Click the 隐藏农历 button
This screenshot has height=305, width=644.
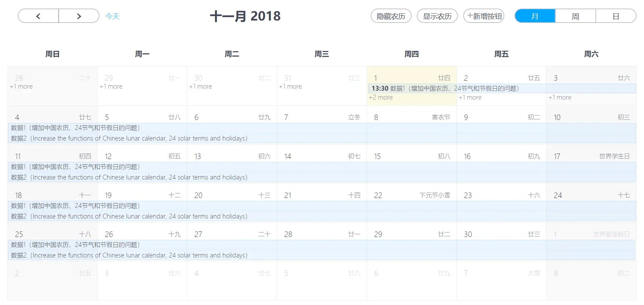click(391, 16)
